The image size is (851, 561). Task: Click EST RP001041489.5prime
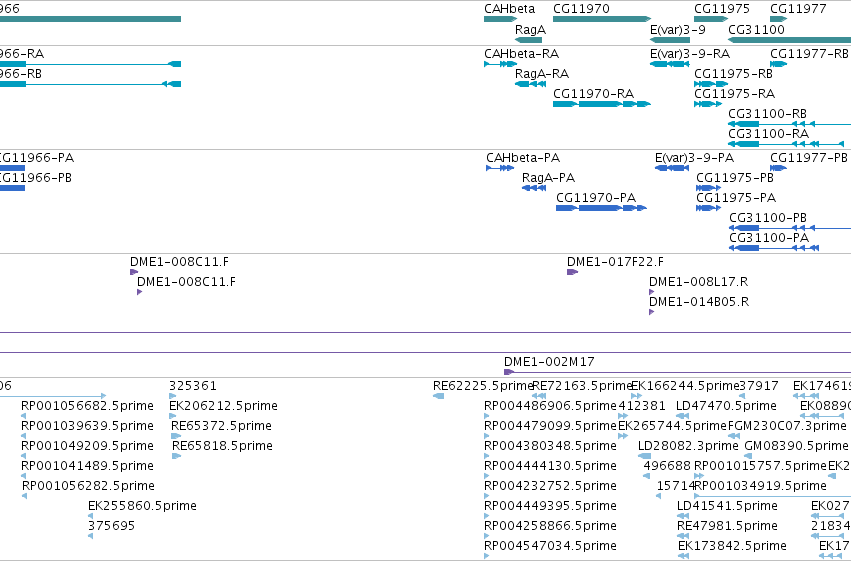click(23, 476)
